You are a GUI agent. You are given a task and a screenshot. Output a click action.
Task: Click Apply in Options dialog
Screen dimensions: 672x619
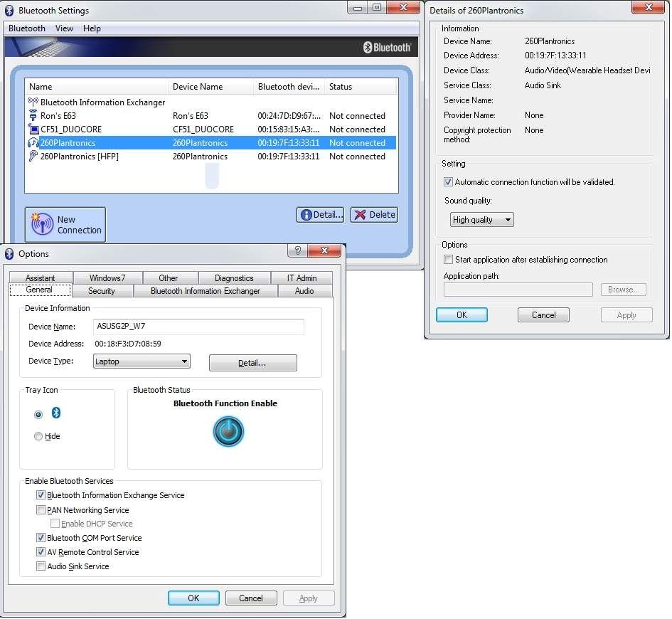pos(309,598)
